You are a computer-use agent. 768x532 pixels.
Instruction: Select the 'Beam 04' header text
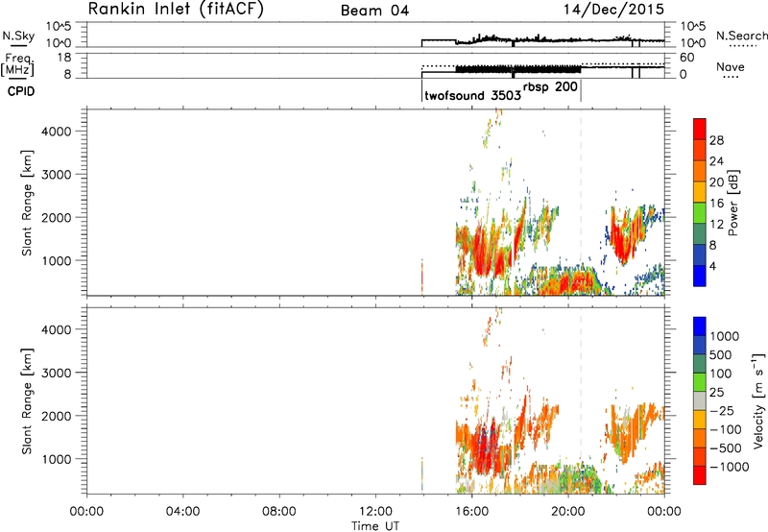click(374, 11)
